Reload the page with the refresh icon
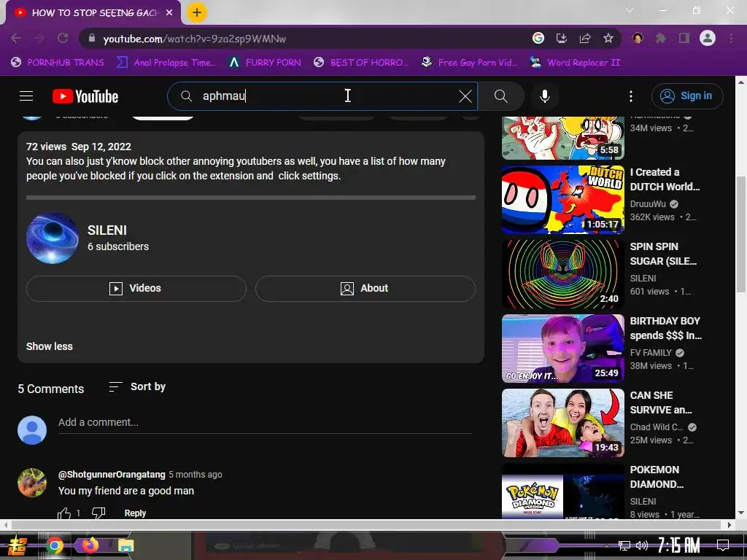Screen dimensions: 747x560 63,38
